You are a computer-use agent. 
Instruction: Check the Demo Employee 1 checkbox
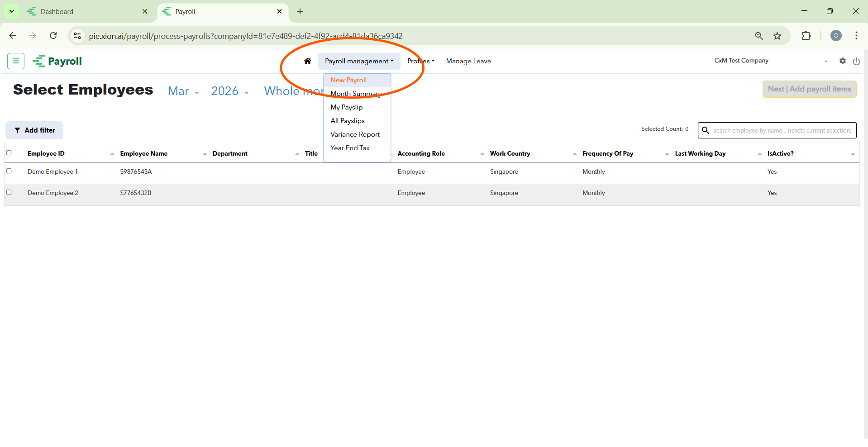tap(9, 171)
